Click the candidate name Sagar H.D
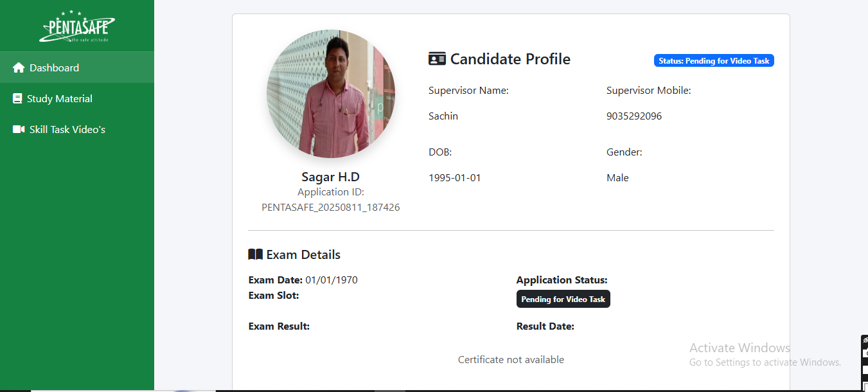The width and height of the screenshot is (868, 392). click(331, 177)
